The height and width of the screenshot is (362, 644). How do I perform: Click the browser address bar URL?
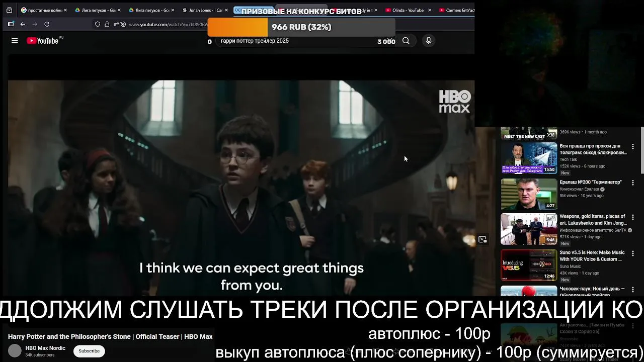tap(168, 24)
